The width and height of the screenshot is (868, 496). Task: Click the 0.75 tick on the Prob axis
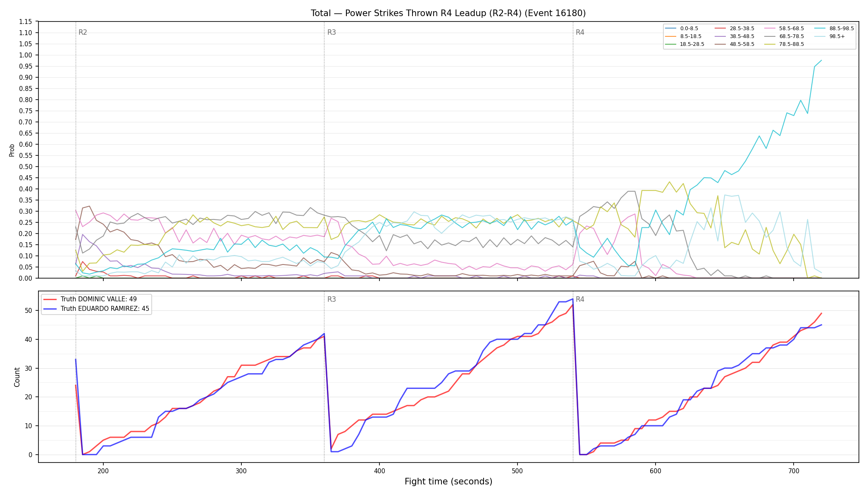[25, 111]
